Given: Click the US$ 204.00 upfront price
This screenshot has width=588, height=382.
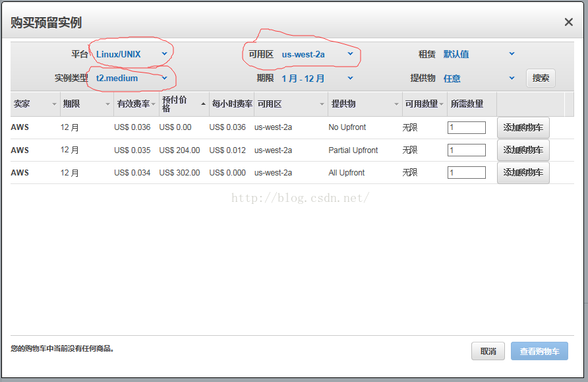Looking at the screenshot, I should (179, 150).
